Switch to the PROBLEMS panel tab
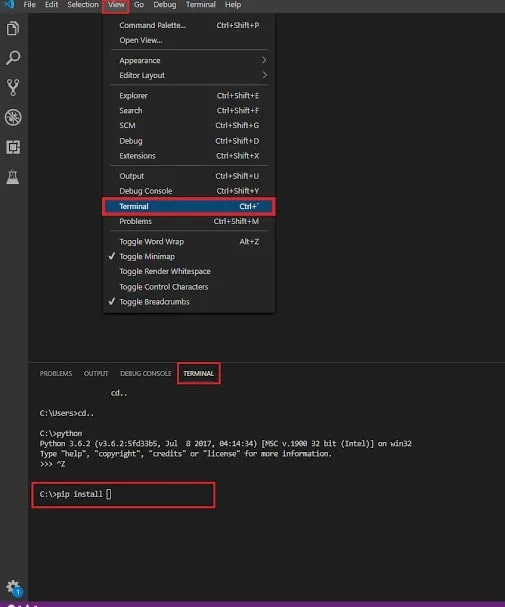Image resolution: width=505 pixels, height=607 pixels. (x=56, y=374)
